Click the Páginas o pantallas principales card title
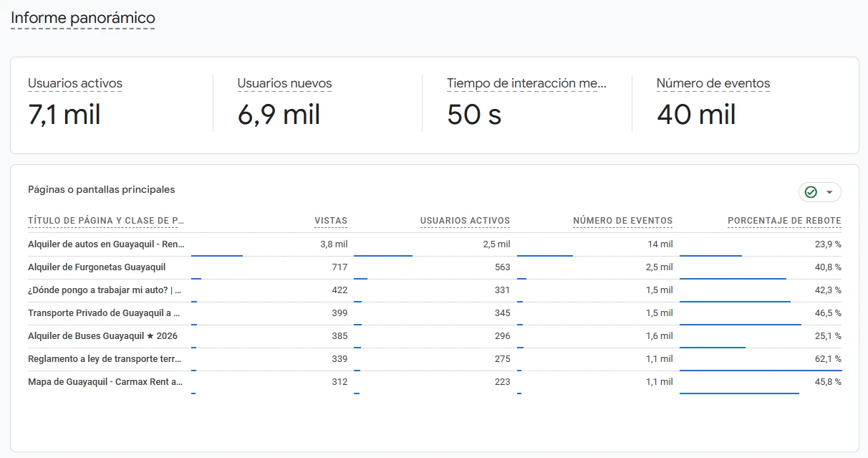 101,189
